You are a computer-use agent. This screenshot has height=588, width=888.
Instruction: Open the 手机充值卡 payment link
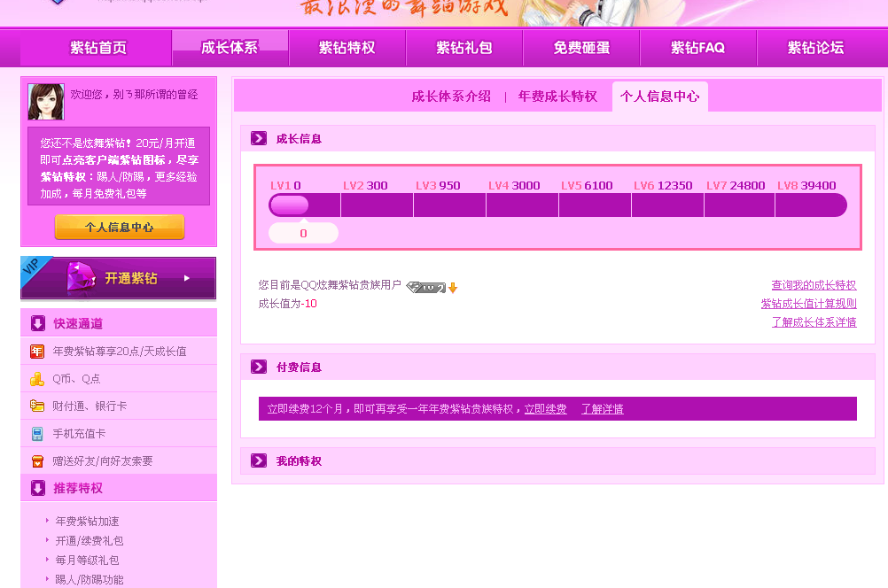[79, 434]
